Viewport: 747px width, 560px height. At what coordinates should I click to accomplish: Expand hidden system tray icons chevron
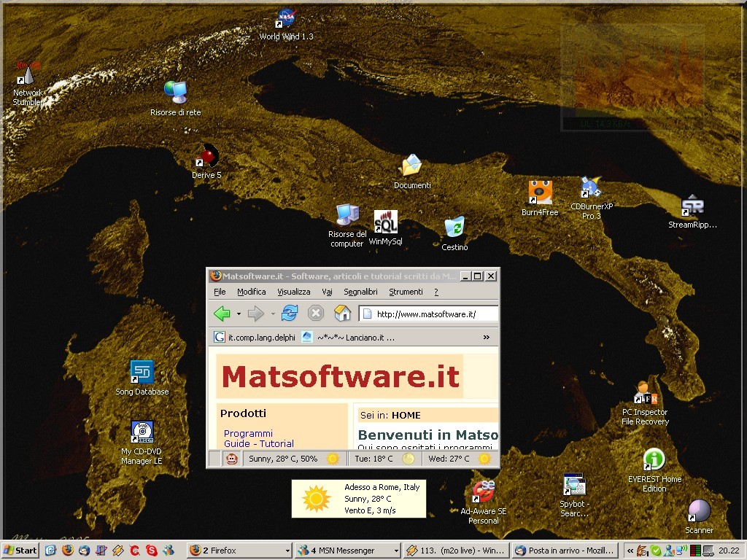click(x=630, y=551)
